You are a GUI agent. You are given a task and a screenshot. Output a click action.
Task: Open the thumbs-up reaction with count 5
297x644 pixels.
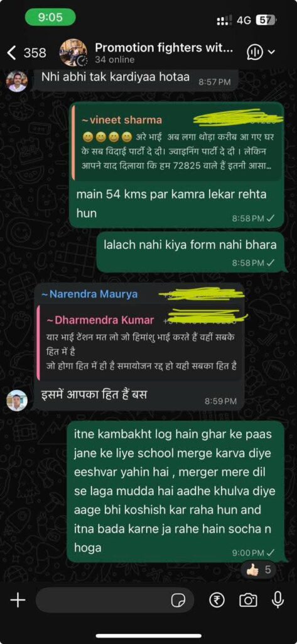258,570
